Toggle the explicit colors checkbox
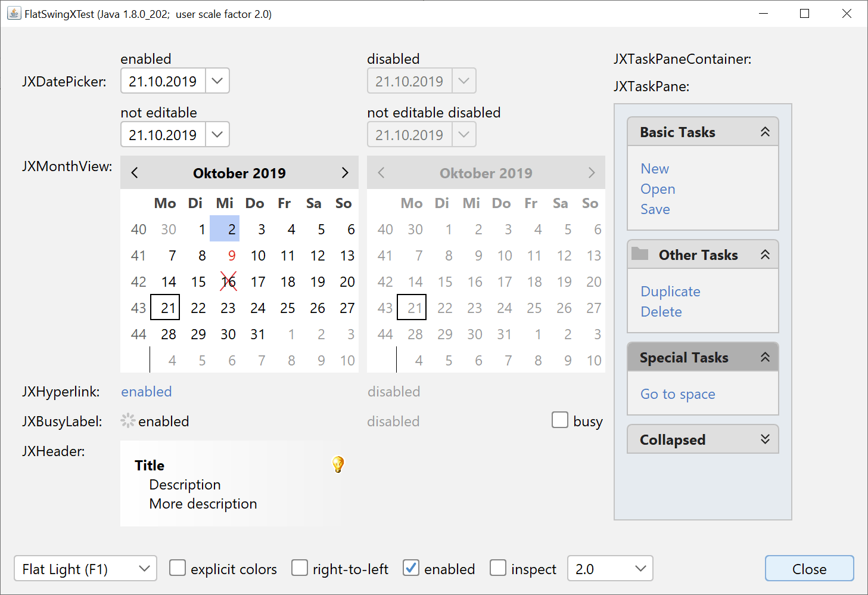Image resolution: width=868 pixels, height=595 pixels. point(178,568)
